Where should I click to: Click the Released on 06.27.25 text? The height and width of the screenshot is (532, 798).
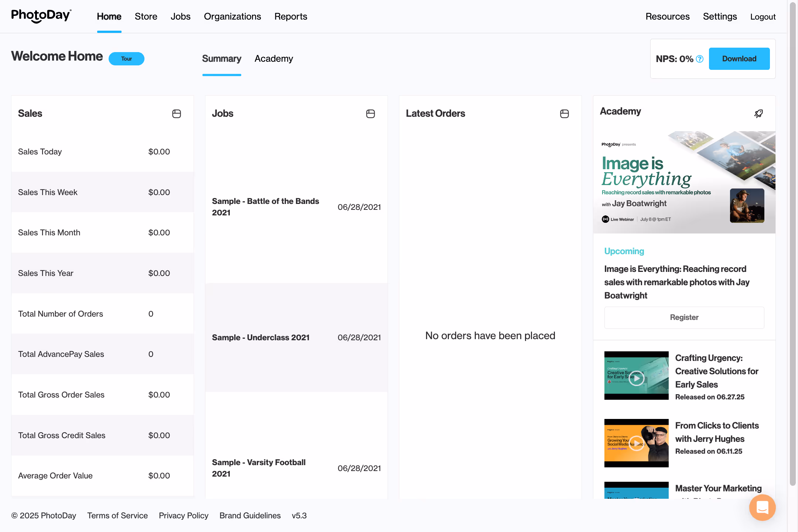pyautogui.click(x=710, y=397)
